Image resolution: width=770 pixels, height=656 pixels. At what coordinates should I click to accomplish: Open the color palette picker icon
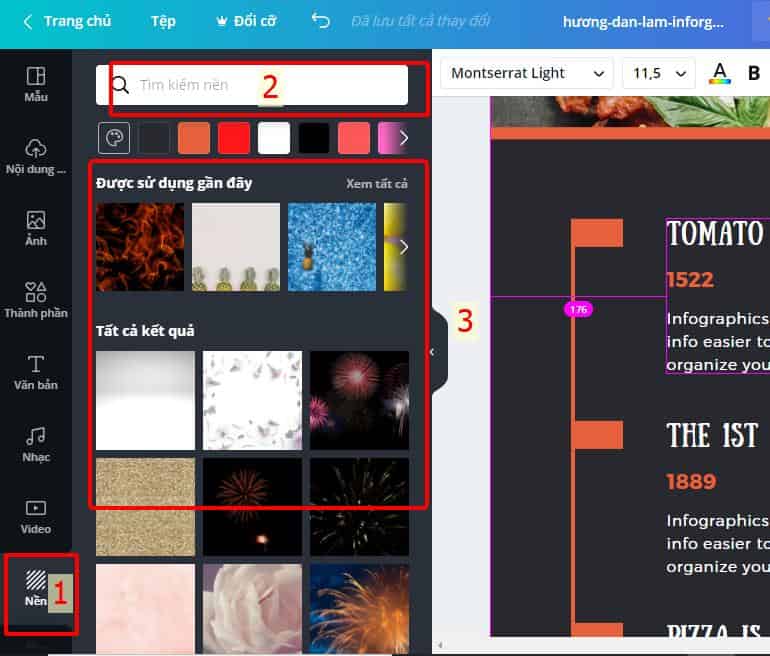[113, 137]
